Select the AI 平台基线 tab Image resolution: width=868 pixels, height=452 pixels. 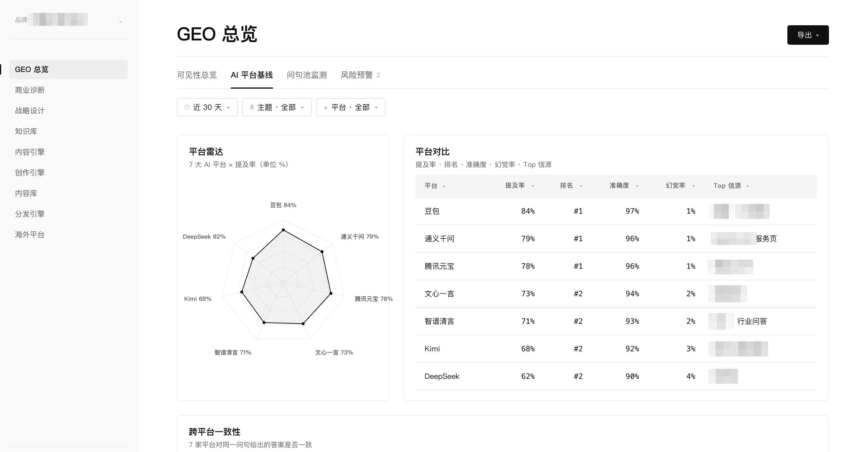coord(252,75)
